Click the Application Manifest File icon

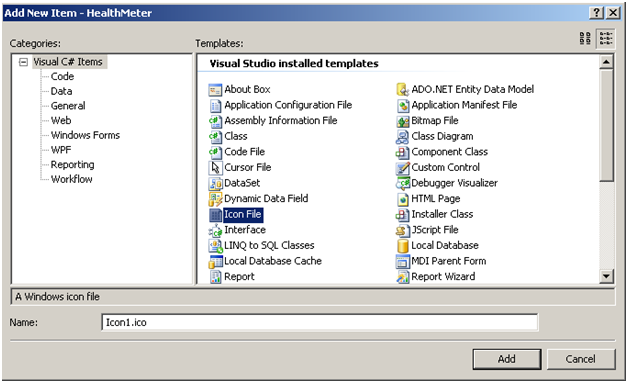pos(403,105)
